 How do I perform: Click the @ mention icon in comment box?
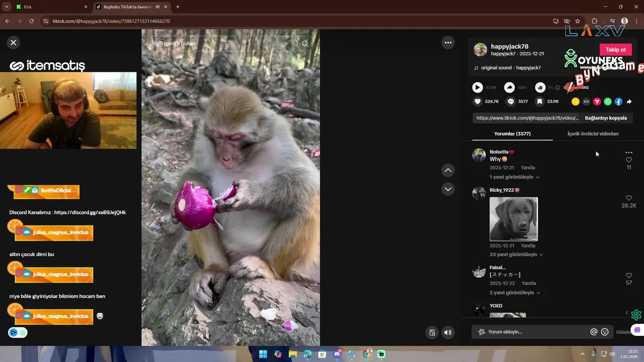(x=594, y=332)
